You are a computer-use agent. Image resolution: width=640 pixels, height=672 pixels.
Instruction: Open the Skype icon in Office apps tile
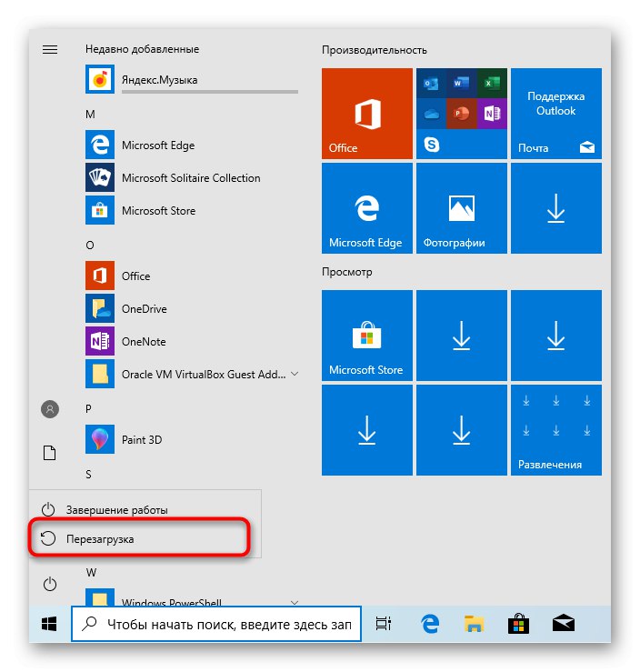pos(432,145)
